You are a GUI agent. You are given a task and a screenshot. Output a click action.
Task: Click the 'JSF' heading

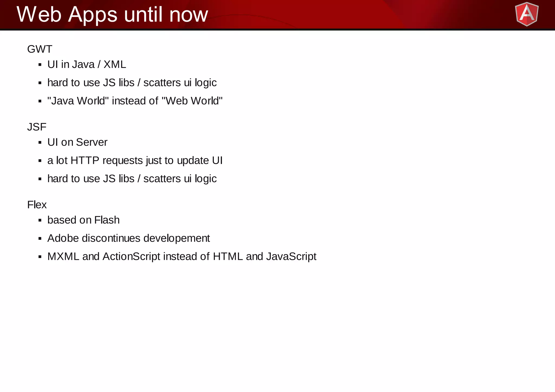[37, 127]
